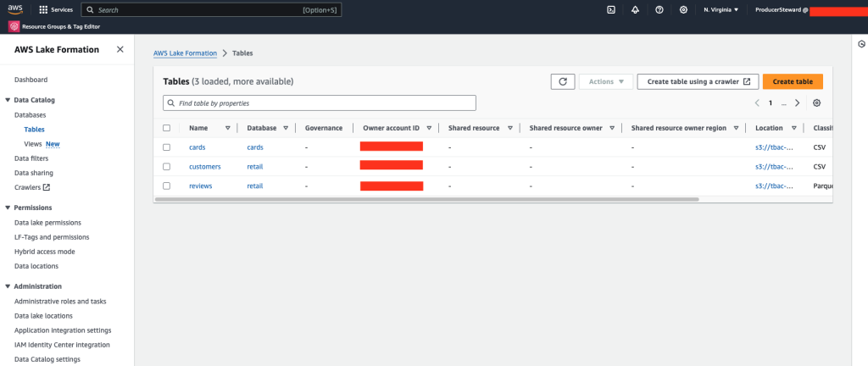The height and width of the screenshot is (366, 868).
Task: Sort by Shared resource column
Action: pos(509,128)
